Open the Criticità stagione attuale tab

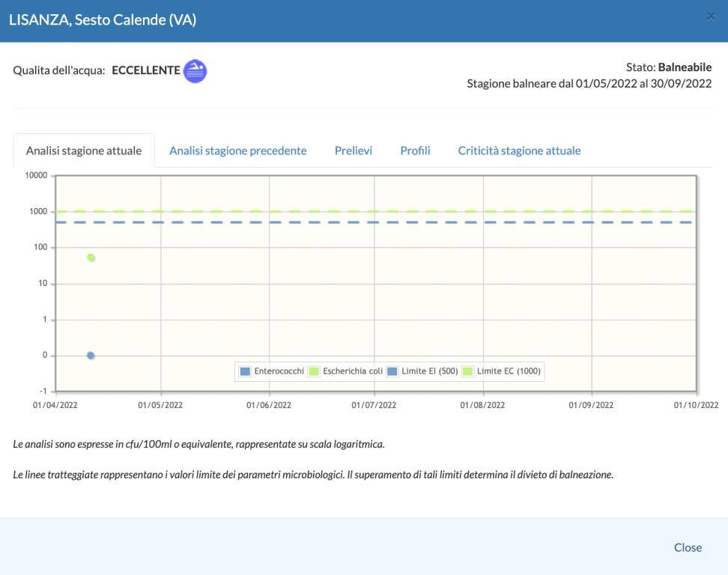[x=519, y=150]
